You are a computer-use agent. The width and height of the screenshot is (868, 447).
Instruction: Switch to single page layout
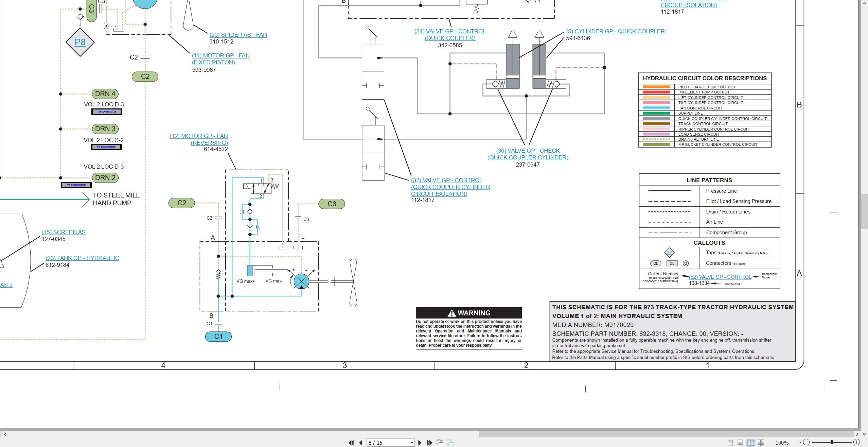[730, 443]
